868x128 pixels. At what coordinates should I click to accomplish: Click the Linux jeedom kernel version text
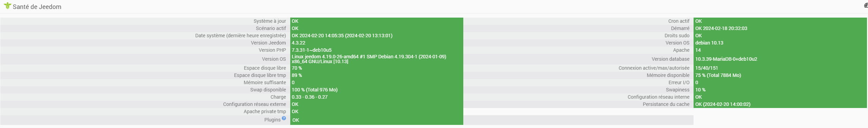click(369, 59)
